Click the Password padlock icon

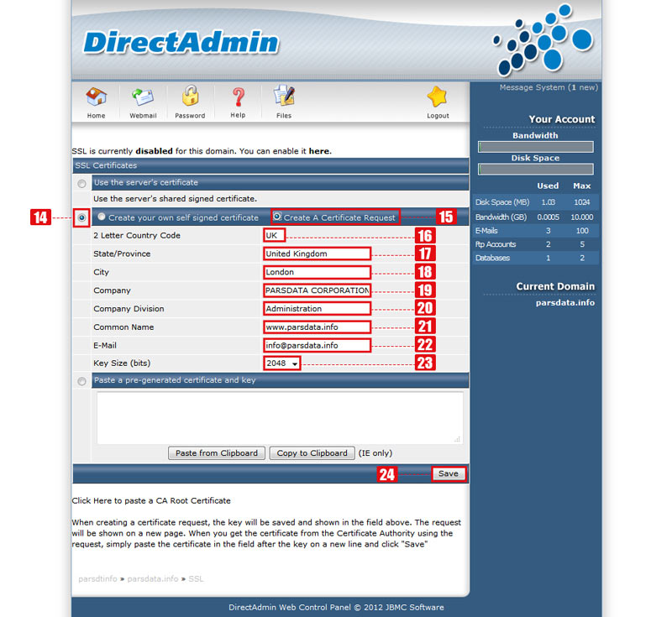point(190,96)
